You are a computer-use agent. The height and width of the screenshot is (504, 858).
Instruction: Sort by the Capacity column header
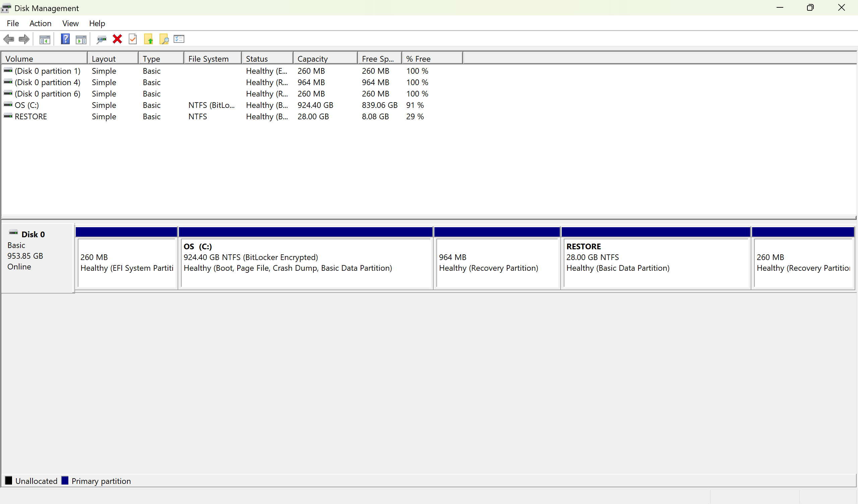click(x=325, y=59)
